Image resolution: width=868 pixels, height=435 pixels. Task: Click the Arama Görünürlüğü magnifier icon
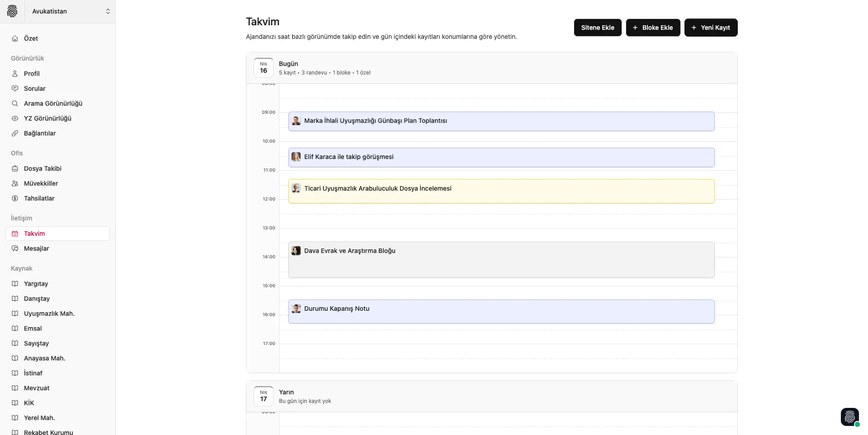tap(15, 103)
